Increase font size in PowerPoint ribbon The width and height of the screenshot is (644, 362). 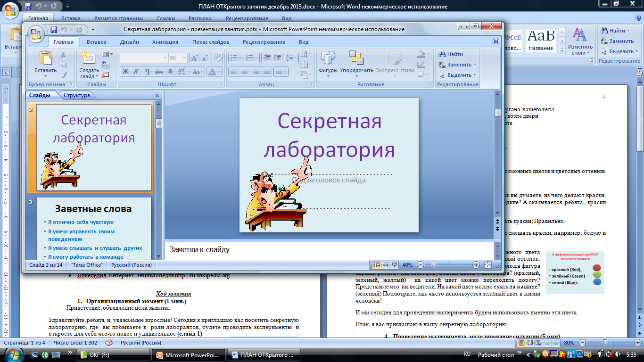click(194, 58)
